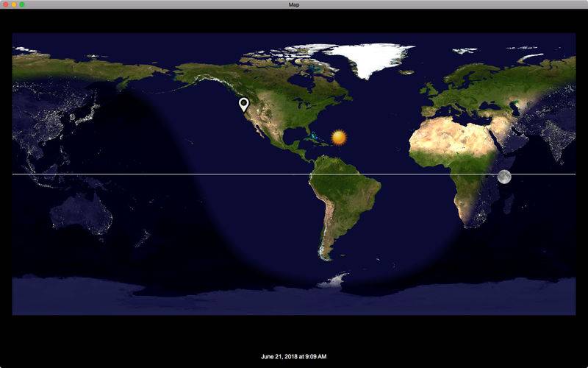Click the moon position icon
The image size is (588, 368).
[x=504, y=177]
